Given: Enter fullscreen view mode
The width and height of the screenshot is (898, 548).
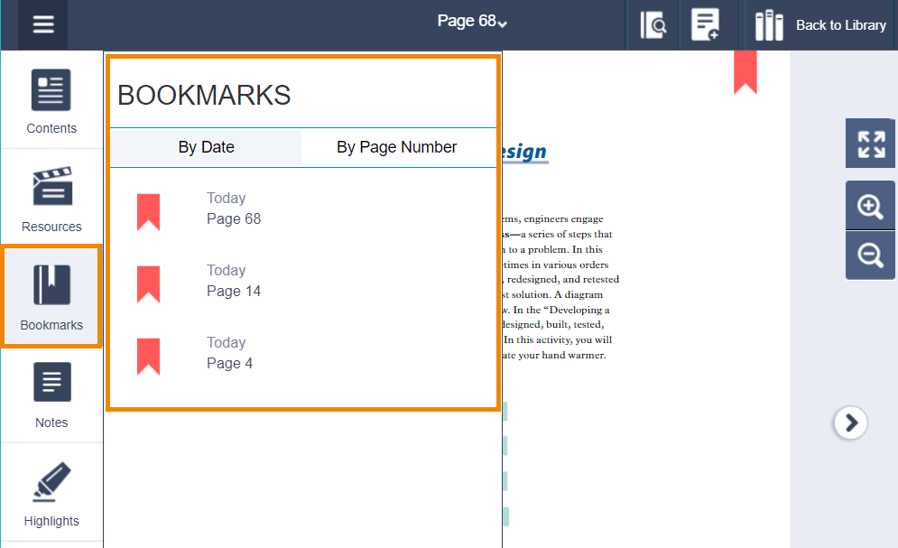Looking at the screenshot, I should [870, 144].
